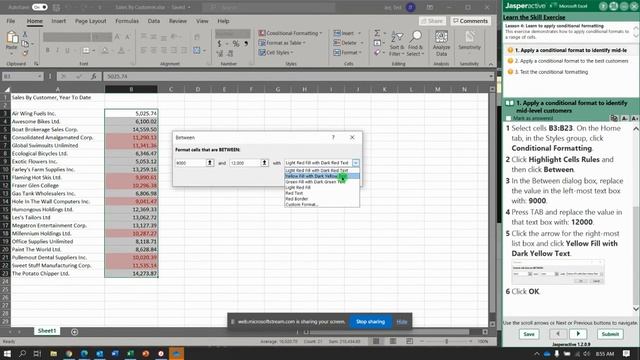The width and height of the screenshot is (640, 360).
Task: Open the Formulas tab
Action: (x=127, y=21)
